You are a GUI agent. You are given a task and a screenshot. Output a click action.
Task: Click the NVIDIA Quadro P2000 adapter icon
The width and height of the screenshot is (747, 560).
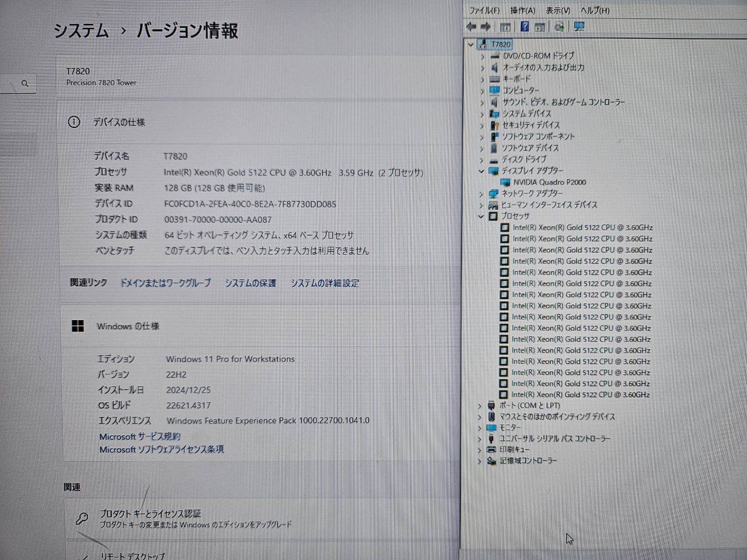click(x=505, y=182)
